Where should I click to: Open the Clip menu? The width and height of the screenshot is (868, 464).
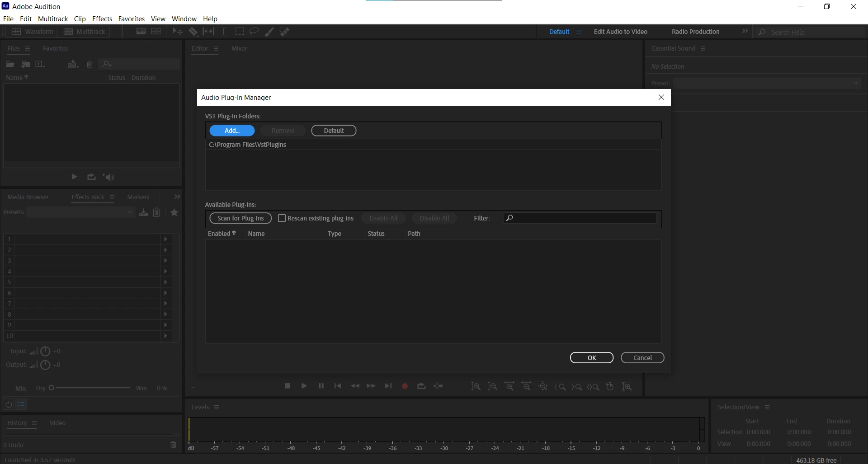tap(80, 19)
